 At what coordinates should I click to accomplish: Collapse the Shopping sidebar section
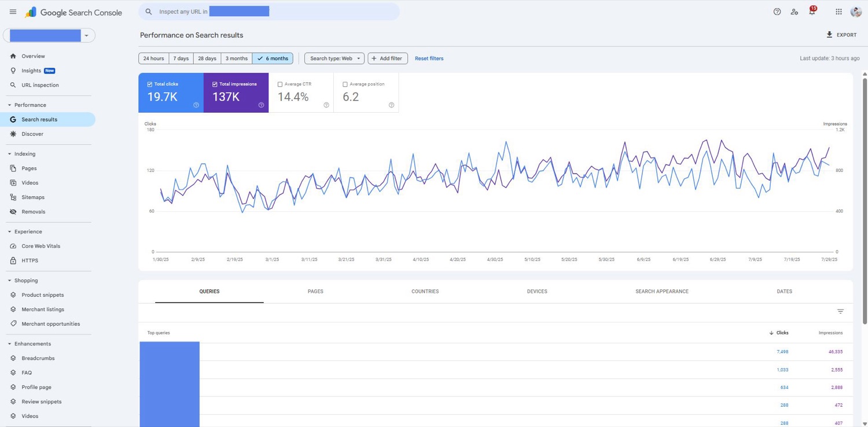(x=9, y=281)
